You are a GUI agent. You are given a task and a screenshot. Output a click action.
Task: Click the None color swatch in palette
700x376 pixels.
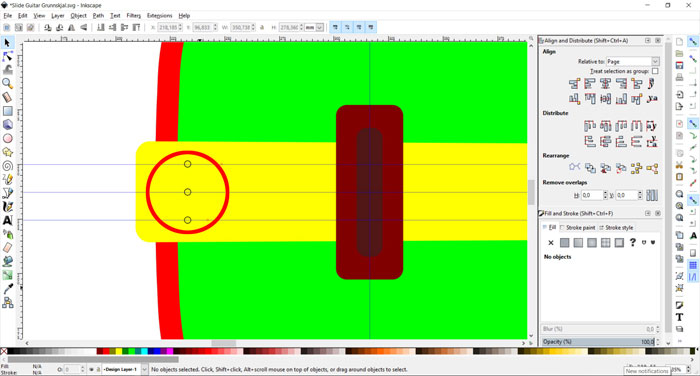coord(4,351)
